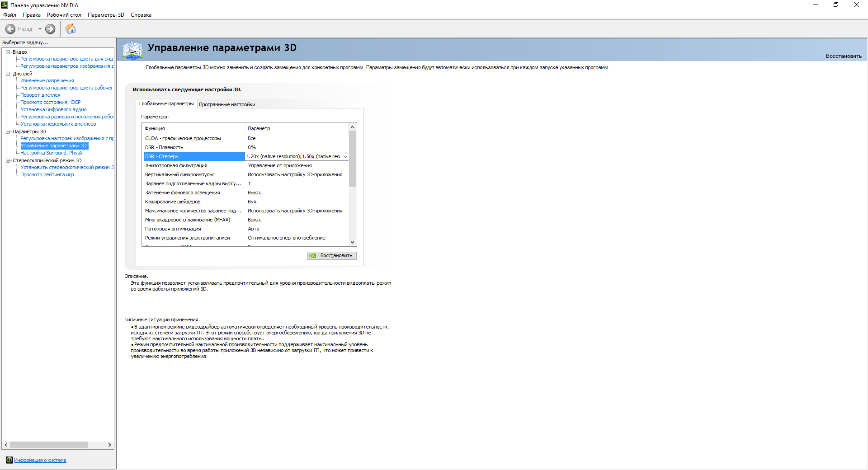Click the Forward navigation arrow icon
Screen dimensions: 868x470
50,29
